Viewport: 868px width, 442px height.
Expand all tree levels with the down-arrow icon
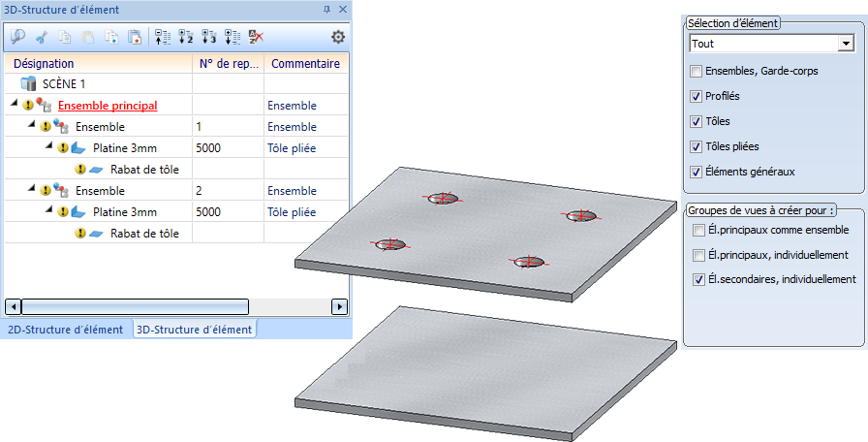pyautogui.click(x=232, y=37)
